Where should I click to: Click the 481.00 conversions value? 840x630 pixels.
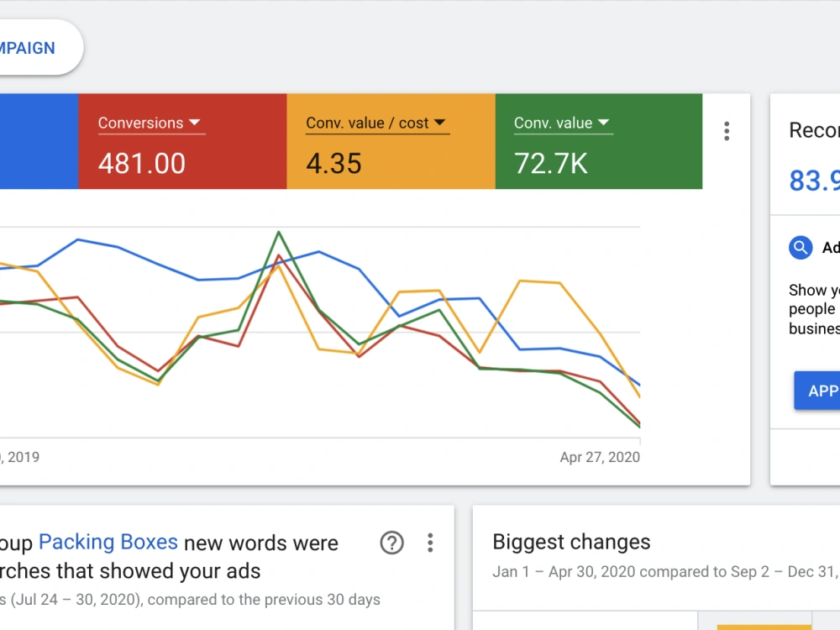click(x=141, y=164)
